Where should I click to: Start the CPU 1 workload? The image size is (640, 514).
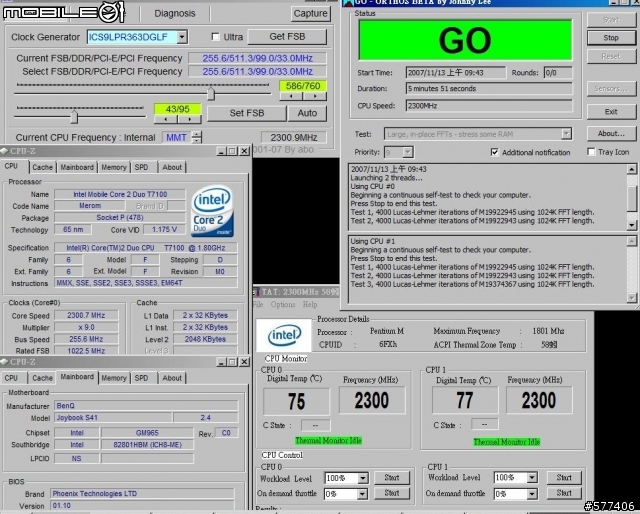coord(564,477)
